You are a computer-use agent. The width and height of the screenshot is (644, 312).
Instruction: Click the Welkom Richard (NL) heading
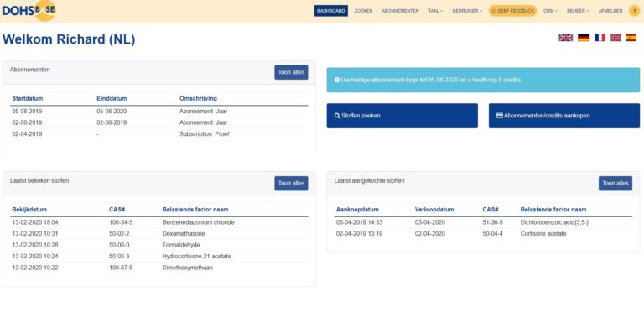tap(69, 39)
